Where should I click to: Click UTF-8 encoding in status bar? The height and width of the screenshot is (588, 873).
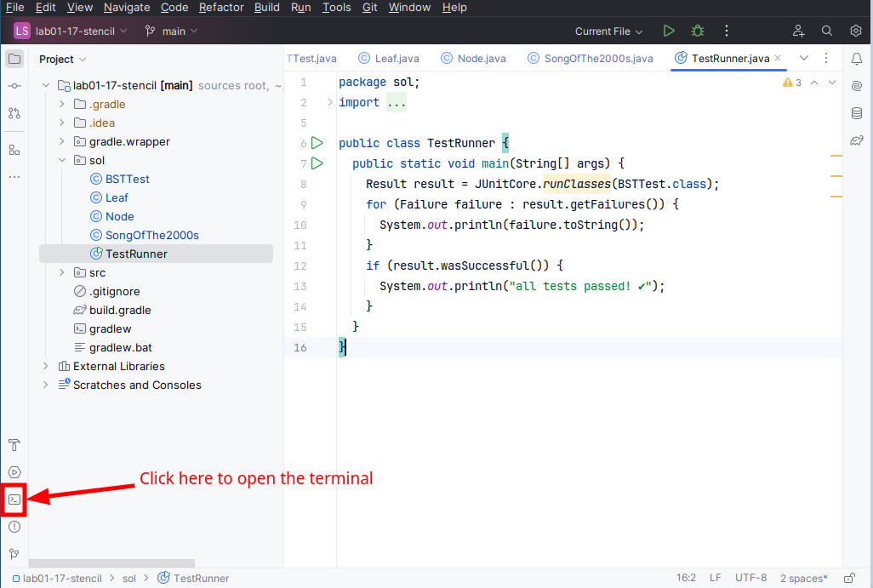(750, 578)
